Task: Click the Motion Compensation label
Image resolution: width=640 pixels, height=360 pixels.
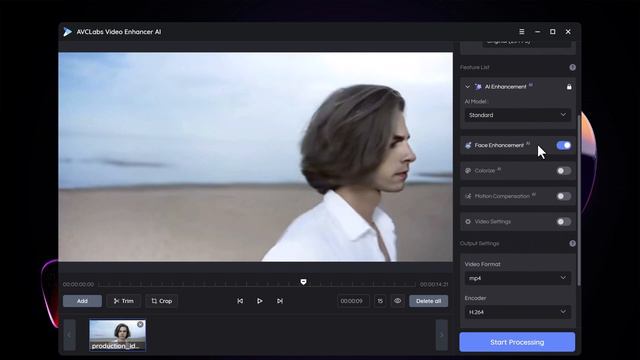Action: point(502,196)
